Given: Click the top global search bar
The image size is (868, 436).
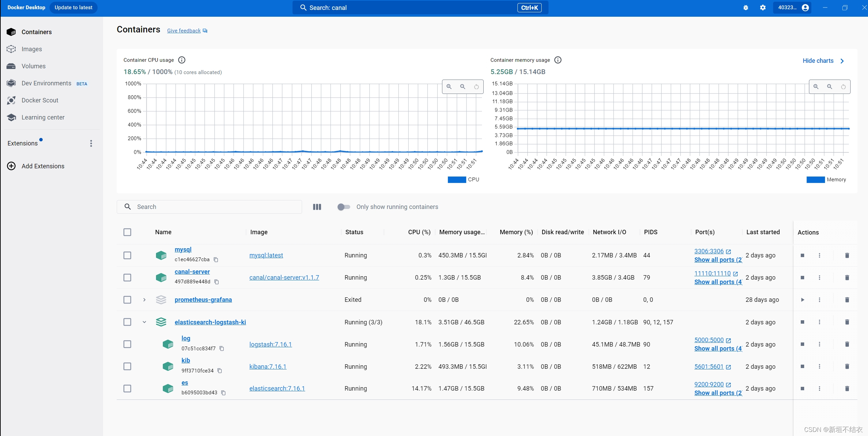Looking at the screenshot, I should [420, 8].
